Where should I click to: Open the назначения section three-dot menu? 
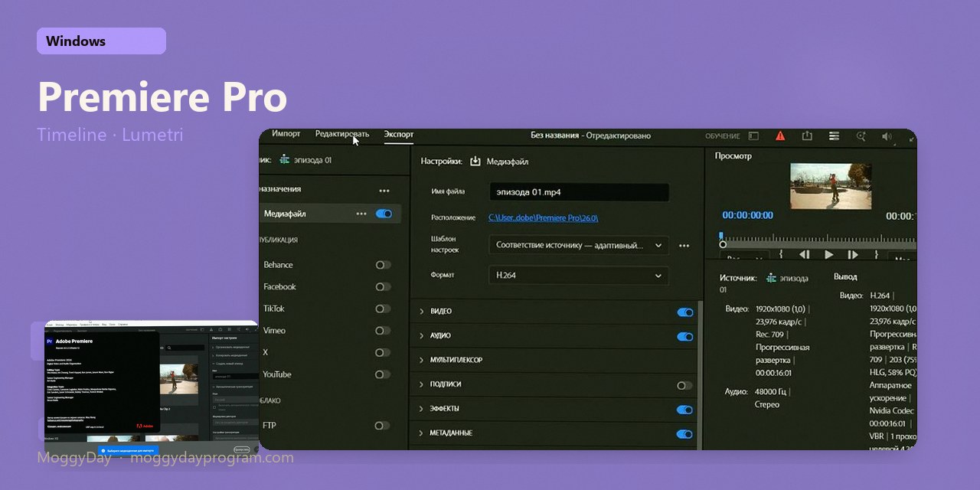[384, 191]
